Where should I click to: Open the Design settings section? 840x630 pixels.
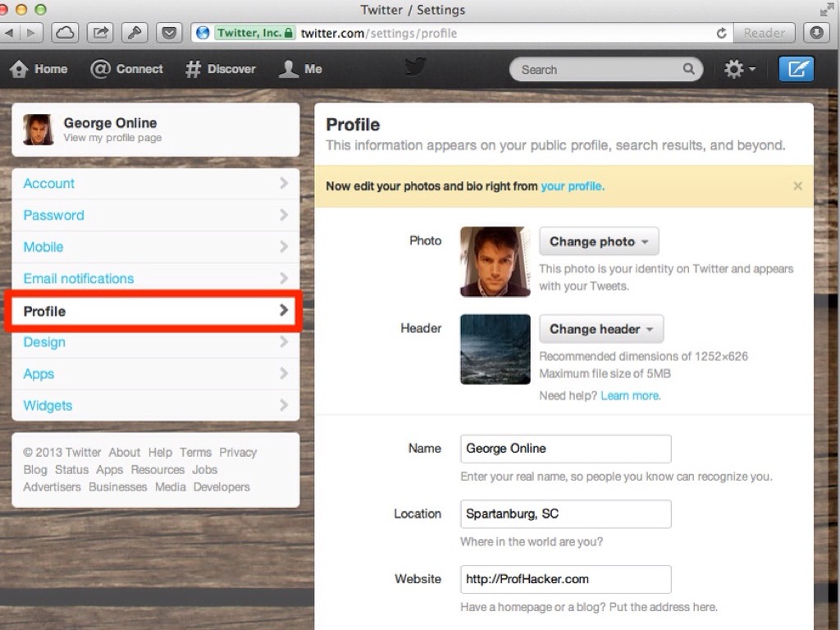pos(44,342)
